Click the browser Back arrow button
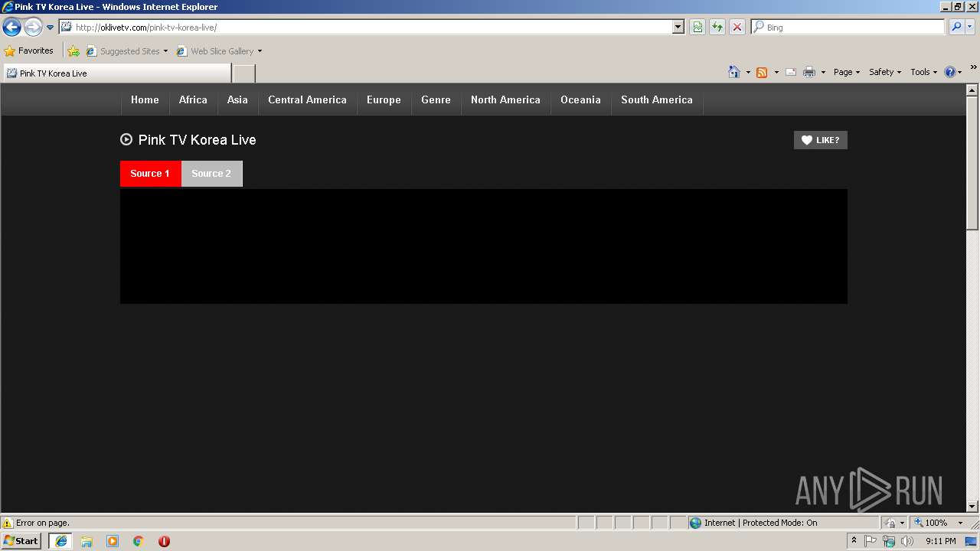 point(11,28)
